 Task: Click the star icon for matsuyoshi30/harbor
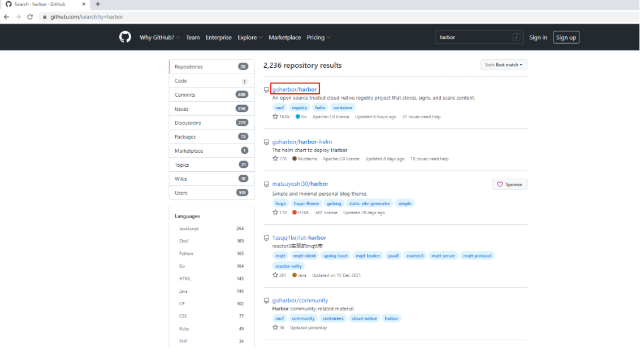(x=275, y=212)
